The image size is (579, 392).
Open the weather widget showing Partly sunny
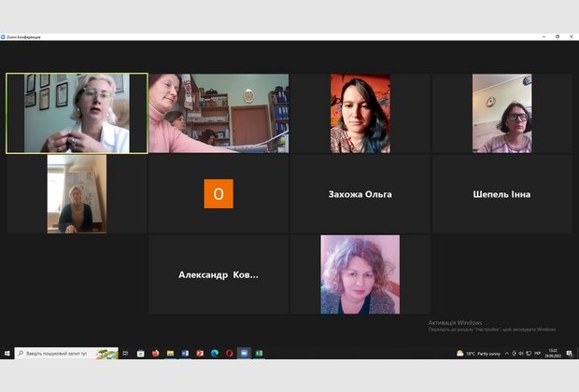(x=478, y=354)
